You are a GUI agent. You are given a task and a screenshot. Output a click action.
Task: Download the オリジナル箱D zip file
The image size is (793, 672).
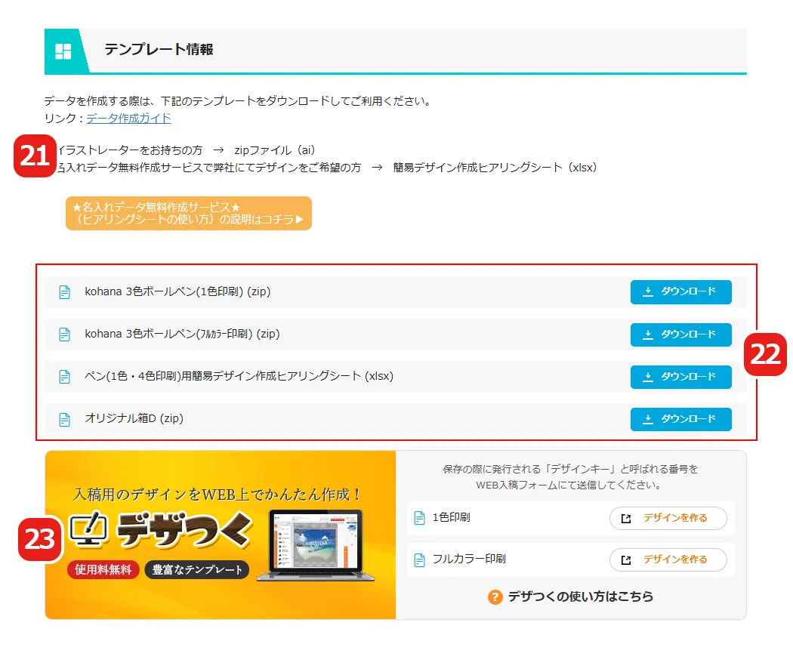point(680,419)
